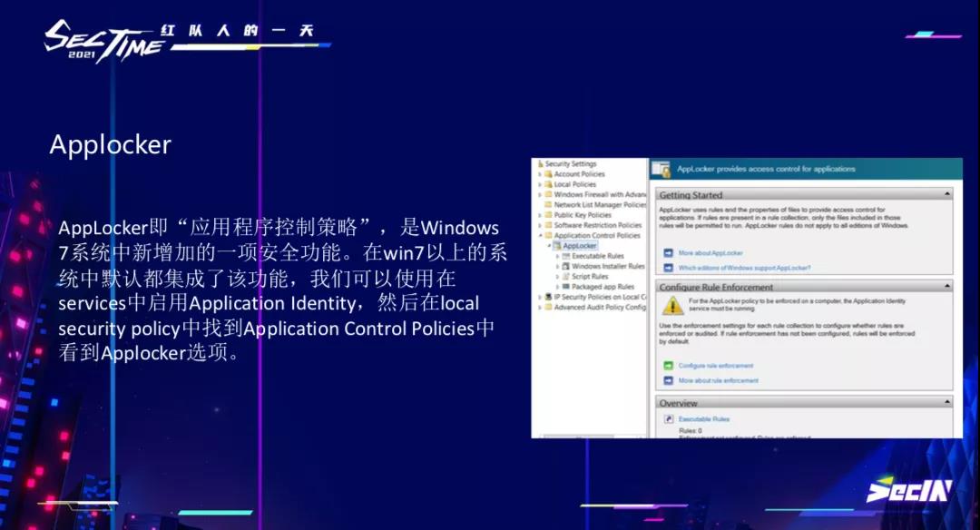Click the Windows Installer Rules tree icon
Viewport: 980px width, 530px height.
(565, 266)
